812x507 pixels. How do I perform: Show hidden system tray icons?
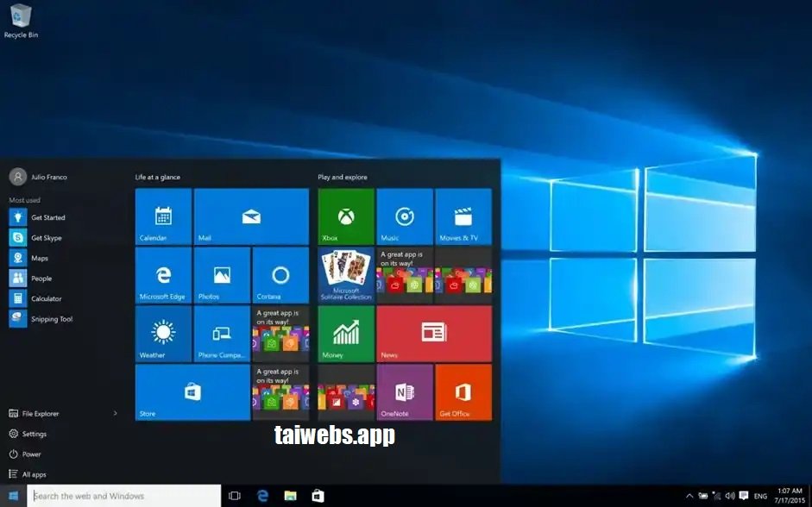tap(689, 496)
